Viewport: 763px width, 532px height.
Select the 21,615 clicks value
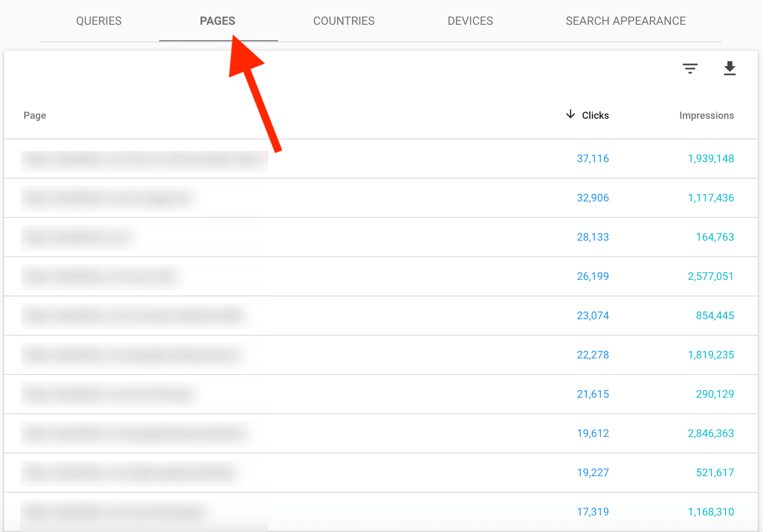tap(593, 394)
